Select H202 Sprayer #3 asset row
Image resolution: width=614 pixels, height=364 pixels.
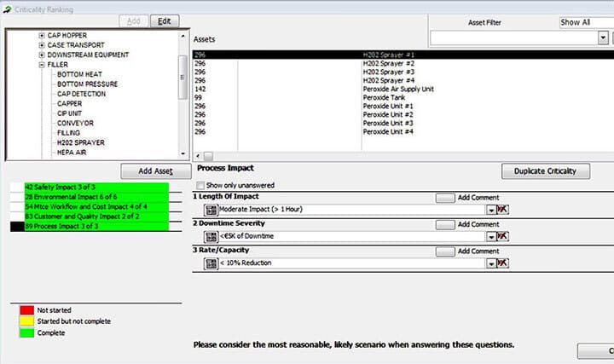point(403,72)
